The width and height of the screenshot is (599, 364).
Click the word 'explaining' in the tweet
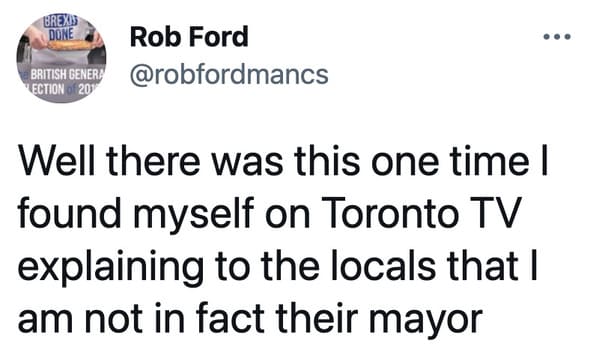110,268
